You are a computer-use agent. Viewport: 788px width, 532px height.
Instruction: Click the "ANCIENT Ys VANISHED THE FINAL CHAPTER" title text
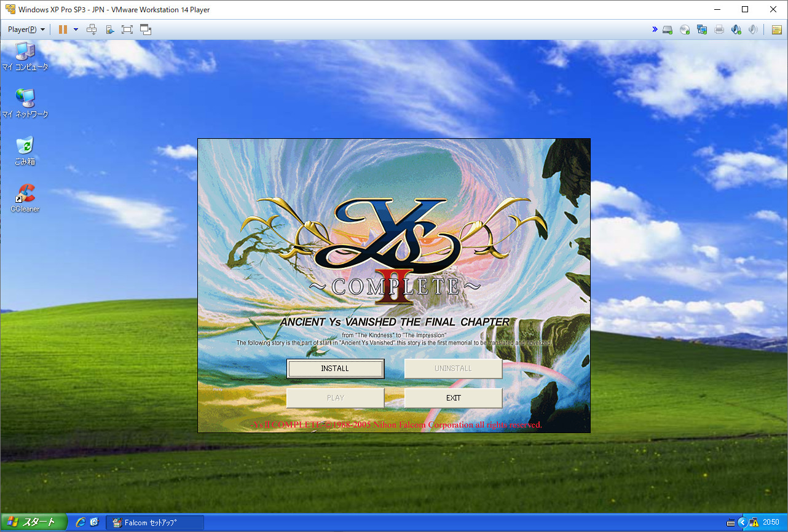tap(395, 322)
